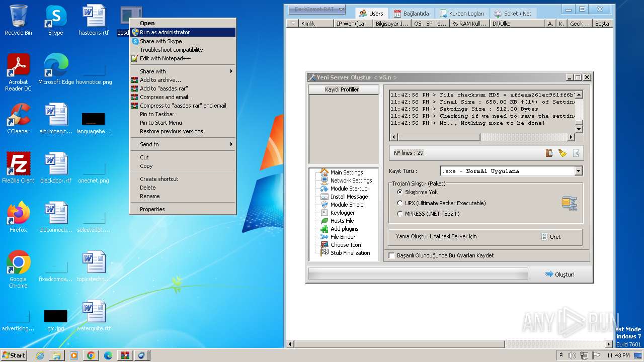Copy the build log with the clipboard icon
The width and height of the screenshot is (644, 362).
[549, 153]
